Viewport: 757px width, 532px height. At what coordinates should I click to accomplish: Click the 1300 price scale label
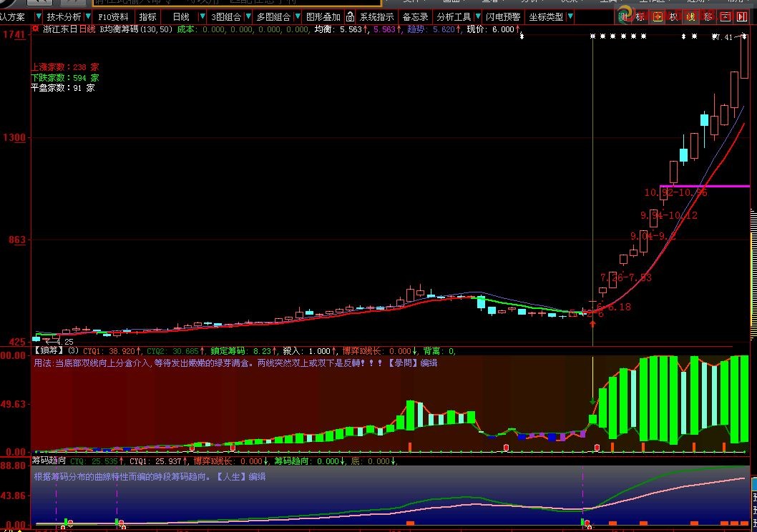14,137
